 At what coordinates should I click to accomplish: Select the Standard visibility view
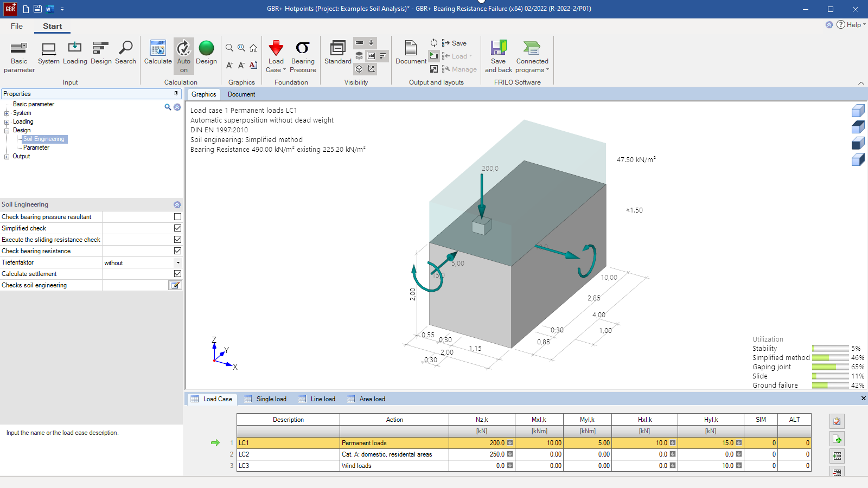click(338, 53)
